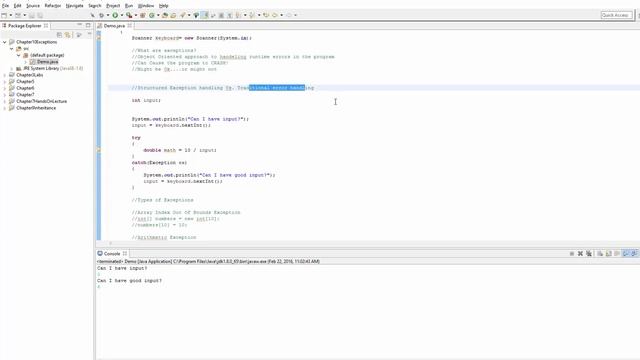
Task: Toggle Mark Occurrences in toolbar
Action: coord(196,15)
